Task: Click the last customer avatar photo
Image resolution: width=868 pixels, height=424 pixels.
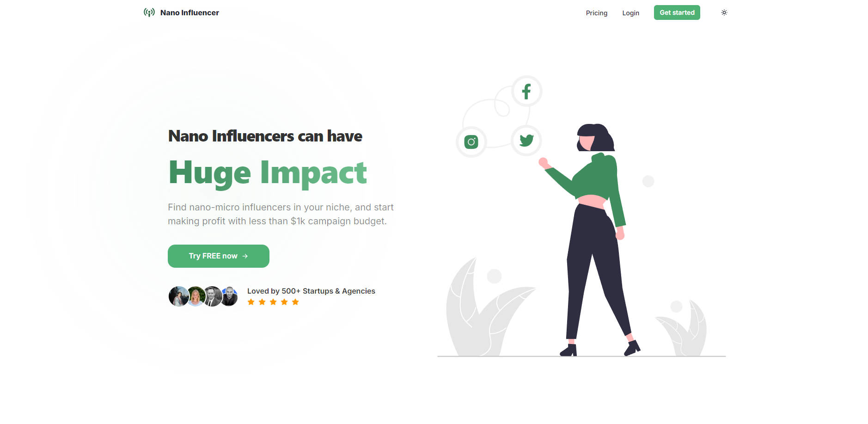Action: click(x=230, y=296)
